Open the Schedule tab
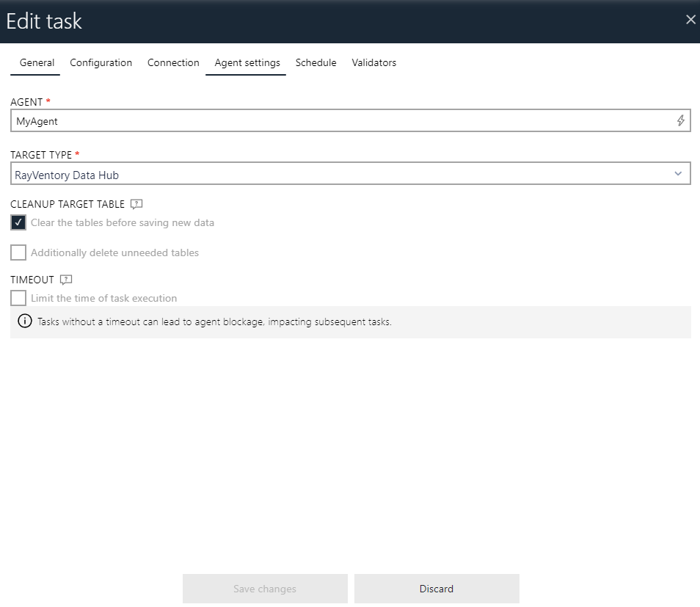Viewport: 700px width, 607px height. pos(316,62)
